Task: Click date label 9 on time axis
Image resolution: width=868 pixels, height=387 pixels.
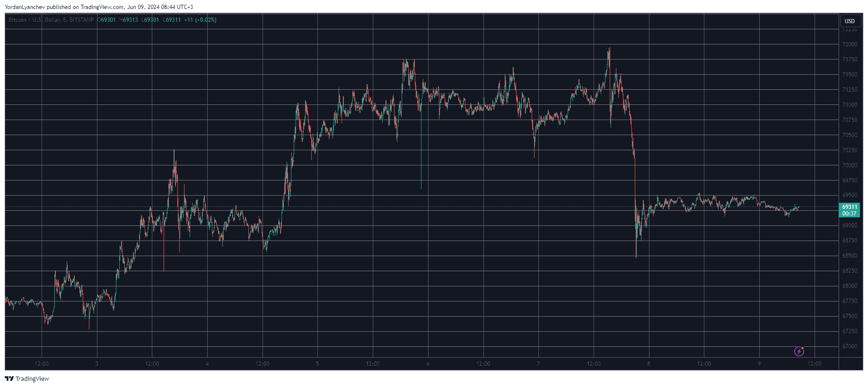Action: [x=759, y=364]
